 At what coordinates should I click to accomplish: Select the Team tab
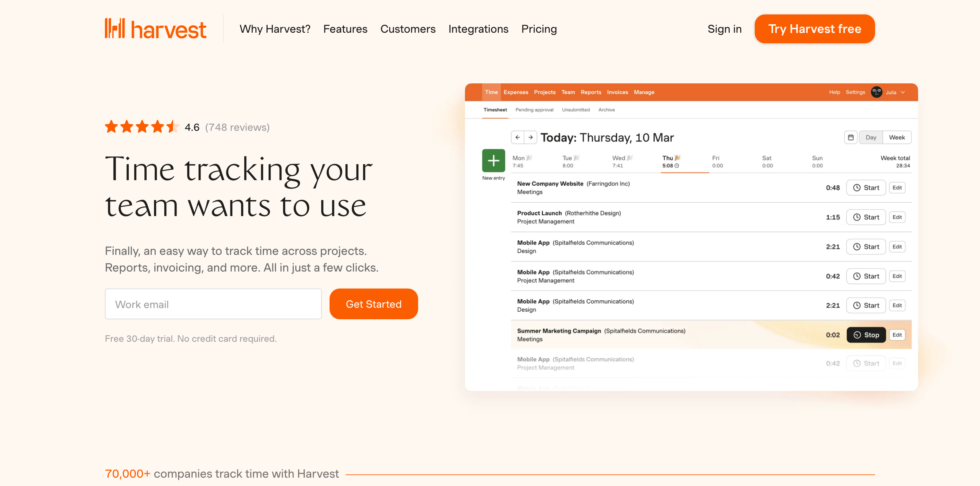[568, 92]
